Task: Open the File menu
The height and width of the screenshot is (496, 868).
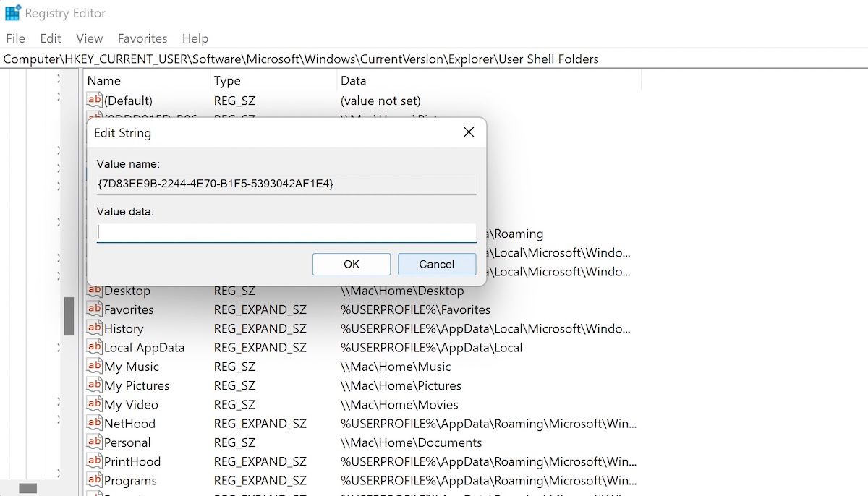Action: [x=15, y=38]
